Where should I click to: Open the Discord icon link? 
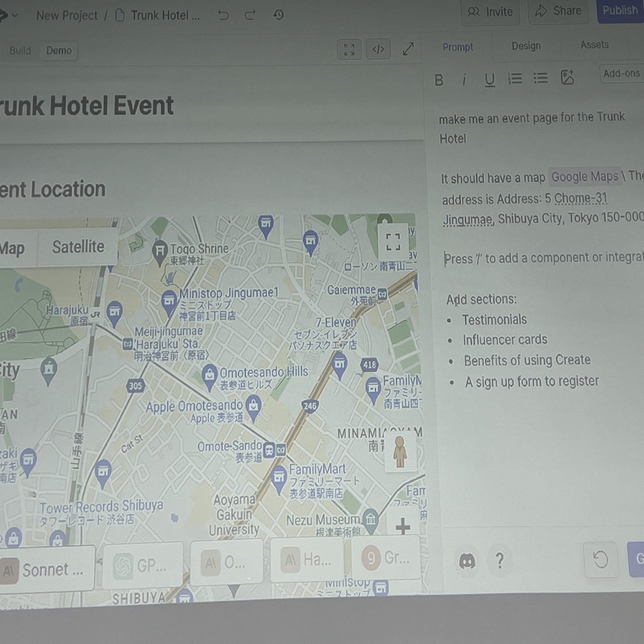pos(467,562)
